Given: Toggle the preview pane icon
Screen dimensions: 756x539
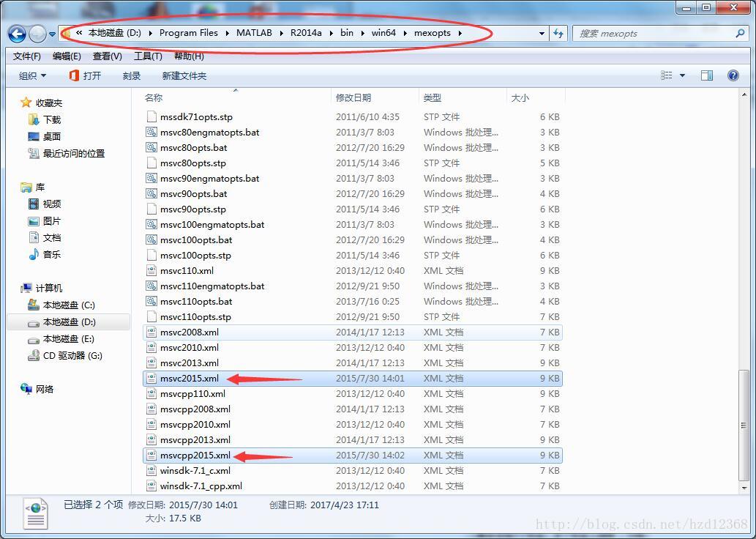Looking at the screenshot, I should pyautogui.click(x=707, y=75).
